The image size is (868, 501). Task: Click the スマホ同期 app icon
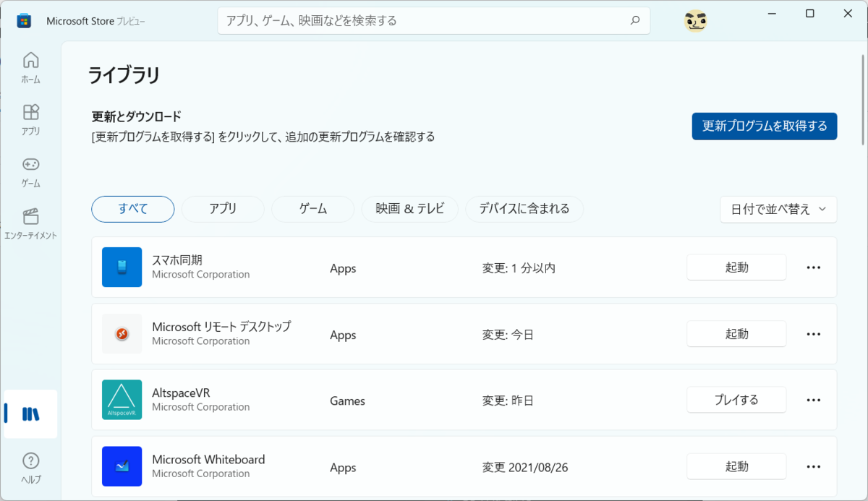click(122, 267)
